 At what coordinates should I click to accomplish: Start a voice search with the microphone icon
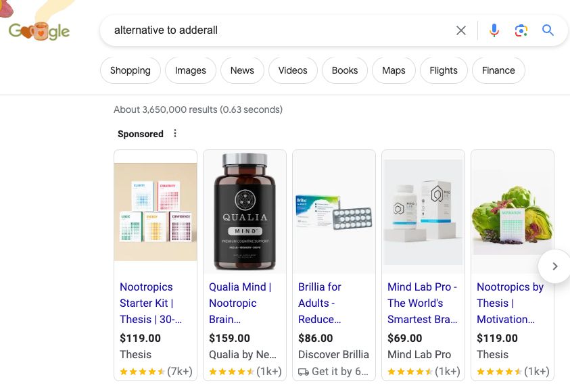[494, 30]
